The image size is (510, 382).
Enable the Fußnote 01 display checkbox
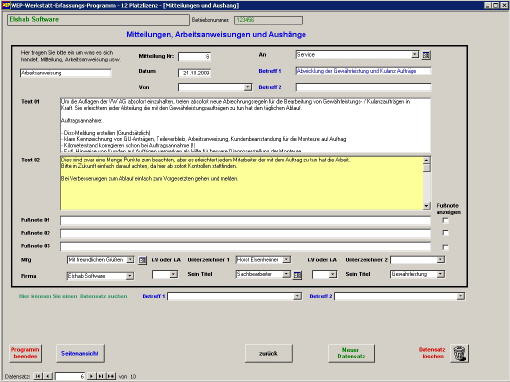(445, 220)
